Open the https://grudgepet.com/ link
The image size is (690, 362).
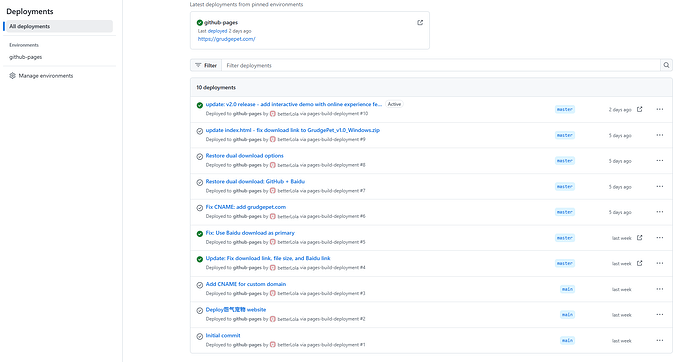coord(226,39)
